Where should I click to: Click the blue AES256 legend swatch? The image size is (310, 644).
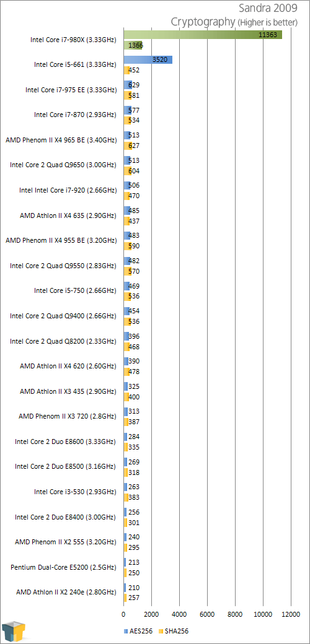[x=126, y=631]
